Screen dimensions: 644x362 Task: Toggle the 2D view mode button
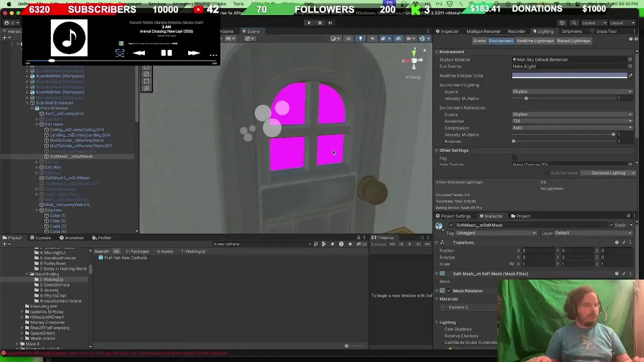(x=348, y=39)
